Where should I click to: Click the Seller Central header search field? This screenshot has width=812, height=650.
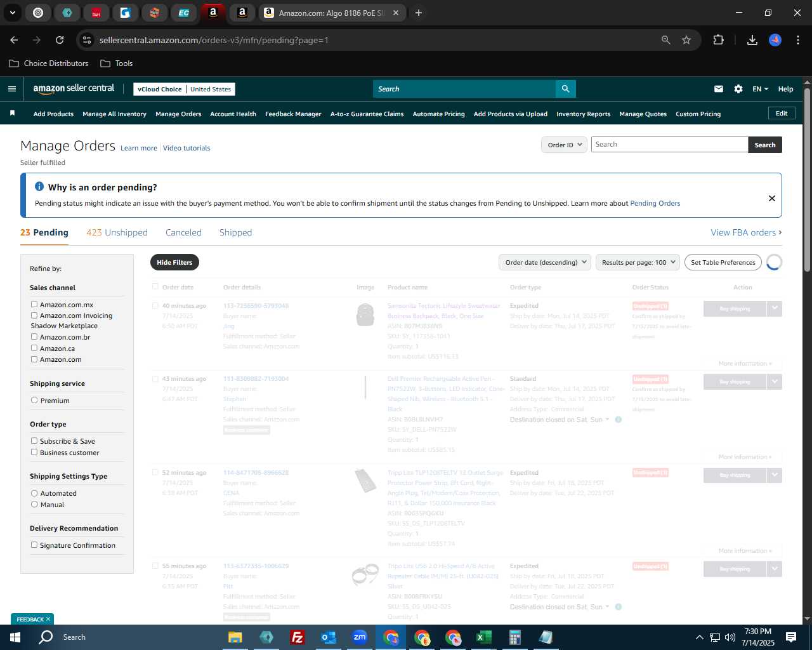click(x=464, y=89)
